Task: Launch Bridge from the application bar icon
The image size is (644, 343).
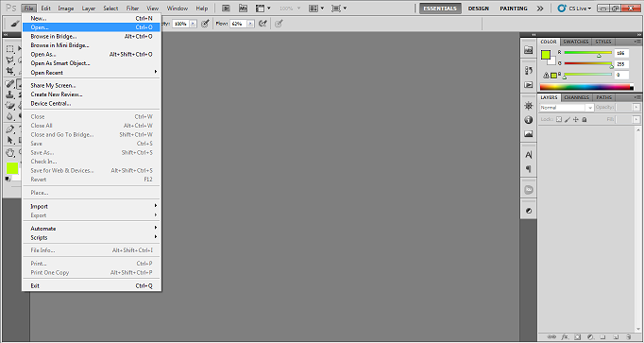Action: click(226, 8)
